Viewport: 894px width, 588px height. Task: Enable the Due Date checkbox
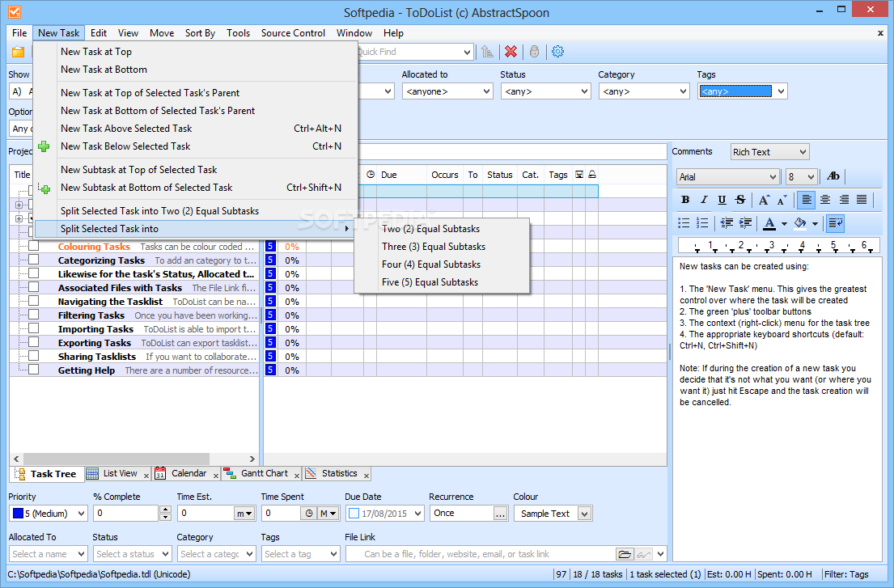[x=354, y=514]
